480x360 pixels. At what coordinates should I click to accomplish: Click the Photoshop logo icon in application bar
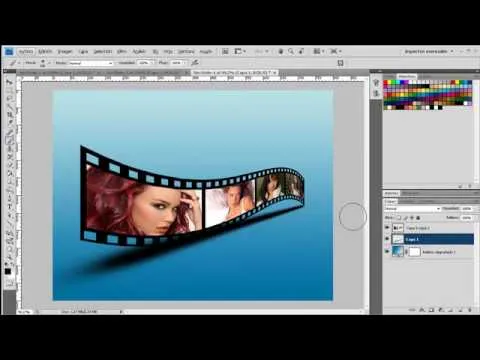point(9,51)
